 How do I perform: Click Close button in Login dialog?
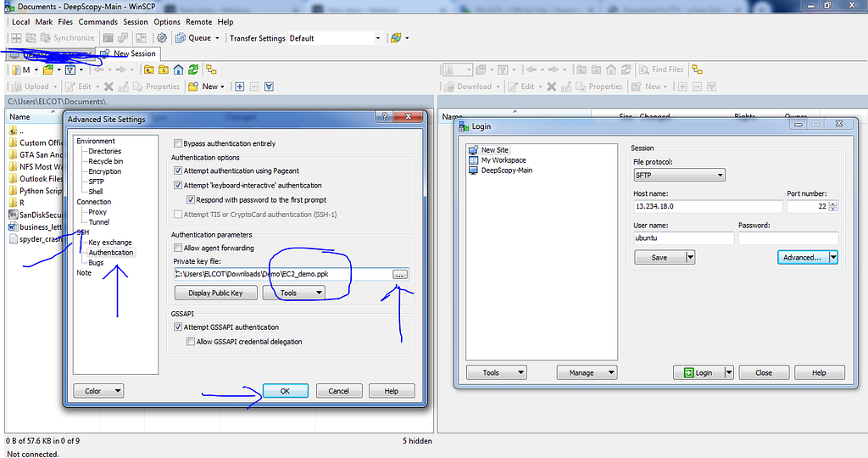764,372
